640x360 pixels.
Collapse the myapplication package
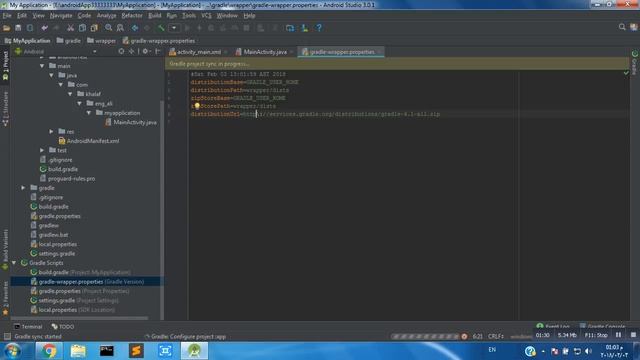click(x=89, y=113)
